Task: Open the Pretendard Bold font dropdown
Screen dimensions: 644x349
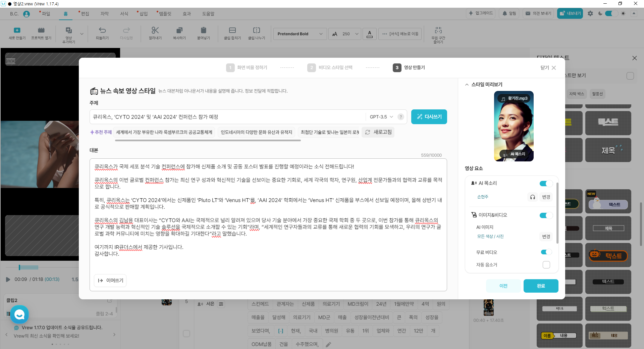Action: [300, 34]
